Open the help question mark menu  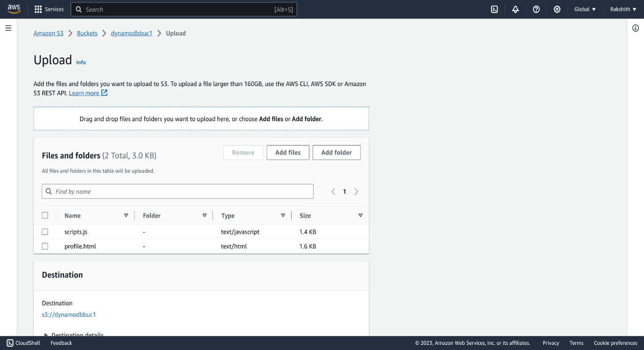[536, 9]
